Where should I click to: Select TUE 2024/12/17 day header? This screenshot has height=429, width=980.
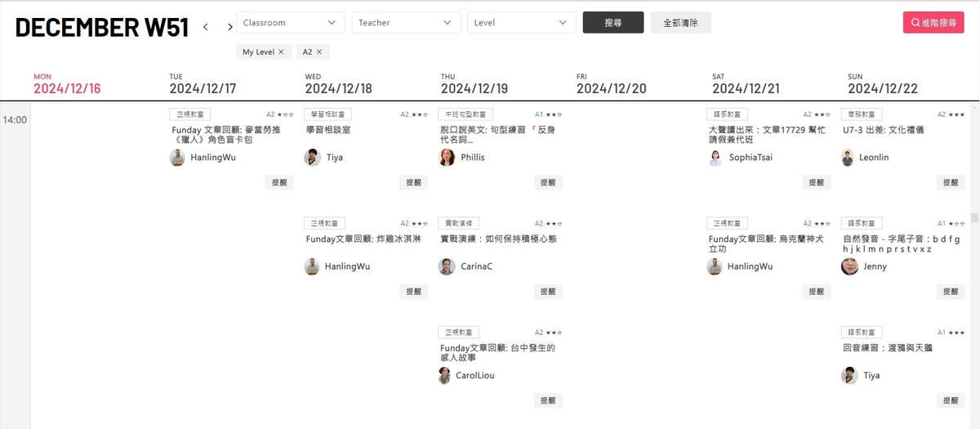[x=203, y=84]
